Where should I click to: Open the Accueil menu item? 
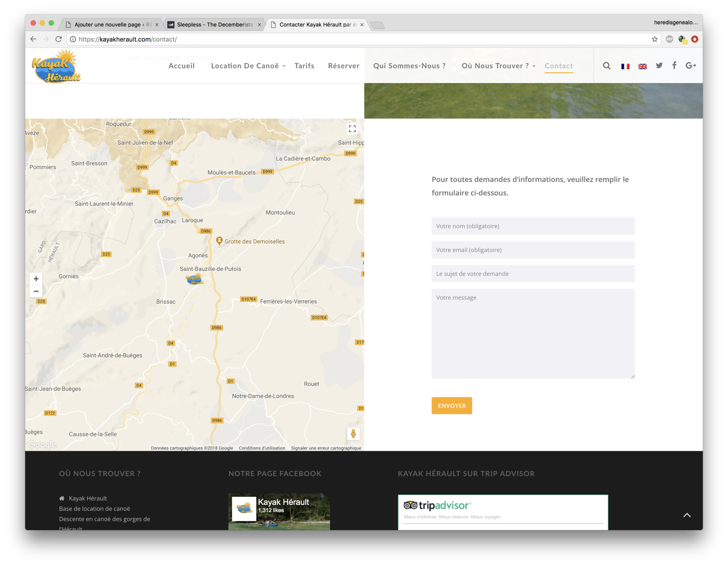click(x=182, y=66)
